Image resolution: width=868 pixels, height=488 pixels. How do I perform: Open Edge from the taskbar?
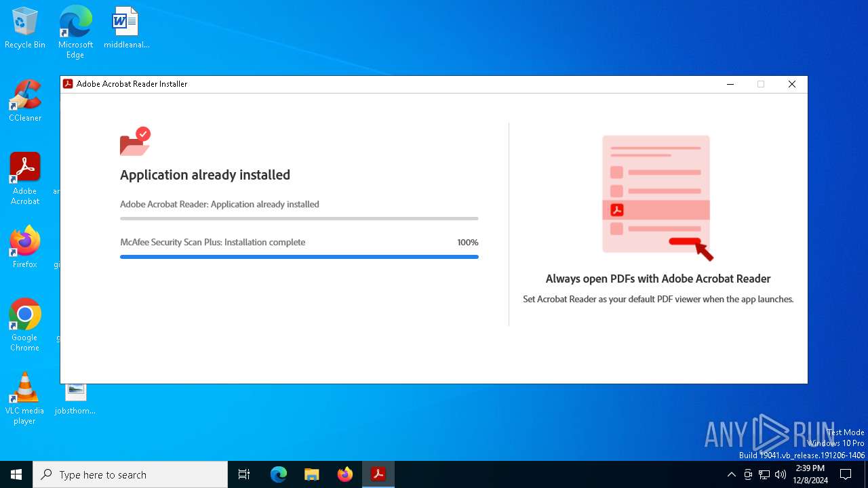[x=279, y=474]
